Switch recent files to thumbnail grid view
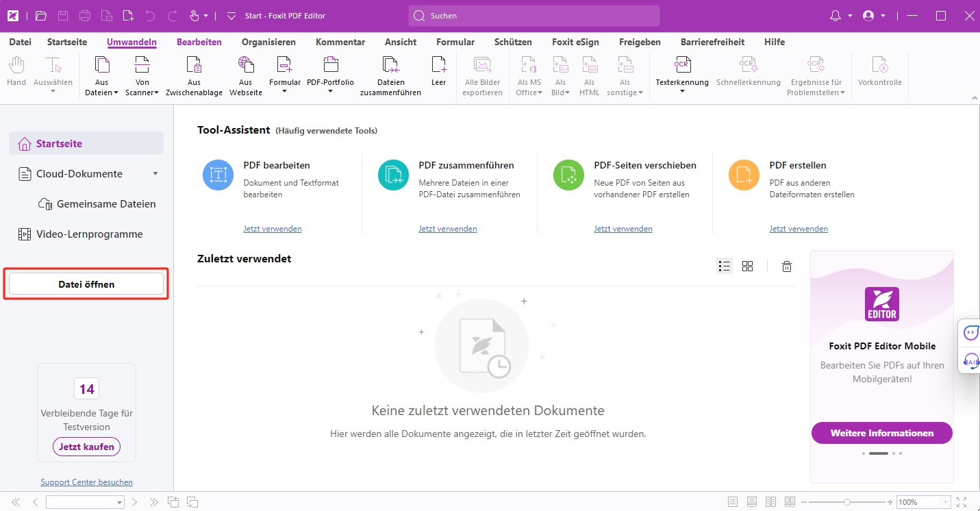 (748, 266)
